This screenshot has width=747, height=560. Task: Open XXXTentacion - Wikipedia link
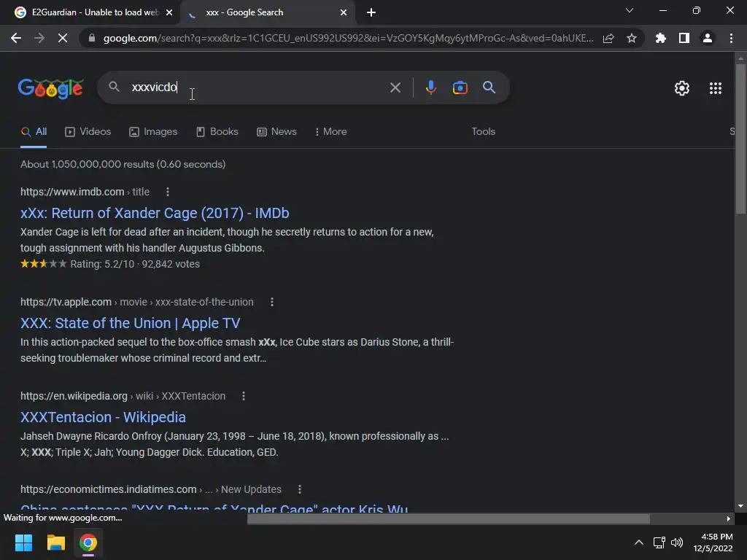[x=103, y=417]
